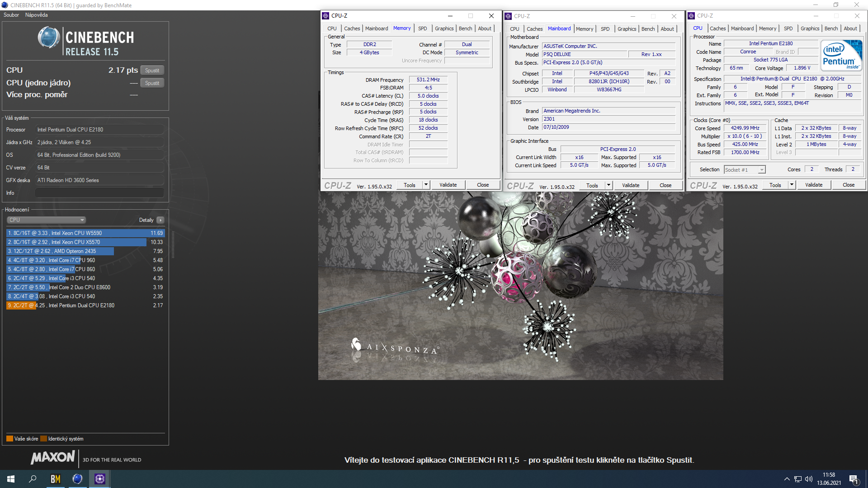Open Windows Start menu
868x488 pixels.
(11, 479)
